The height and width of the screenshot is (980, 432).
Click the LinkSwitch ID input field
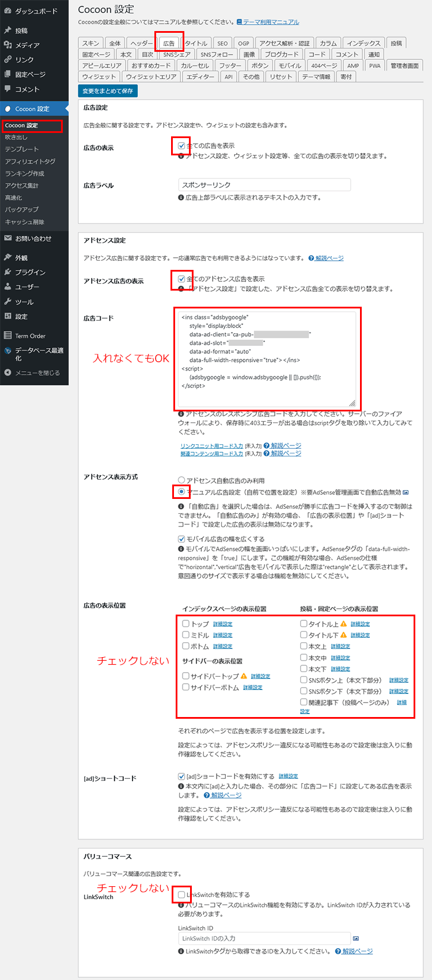pyautogui.click(x=264, y=938)
